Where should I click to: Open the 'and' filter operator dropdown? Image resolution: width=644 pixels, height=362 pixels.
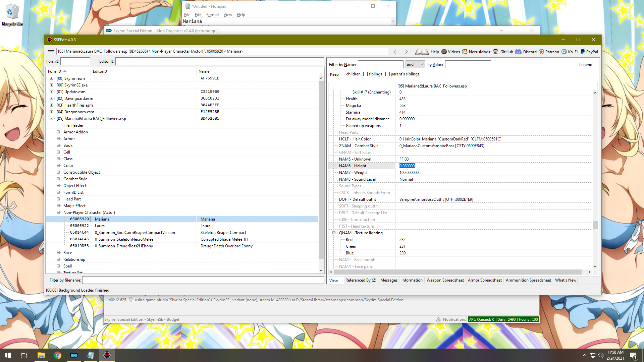(415, 64)
